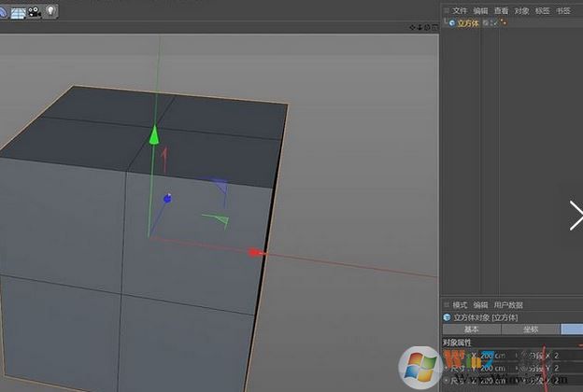Open the 标签 menu in object manager
The height and width of the screenshot is (392, 583).
pos(543,10)
